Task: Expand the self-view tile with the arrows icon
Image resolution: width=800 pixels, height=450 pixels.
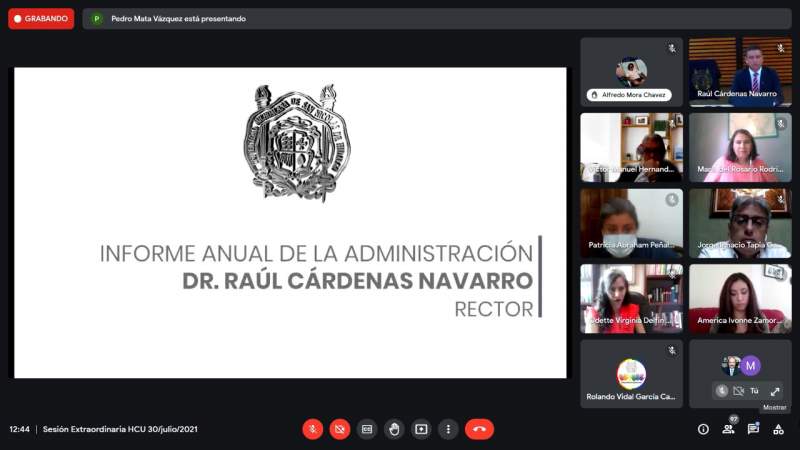Action: 775,391
